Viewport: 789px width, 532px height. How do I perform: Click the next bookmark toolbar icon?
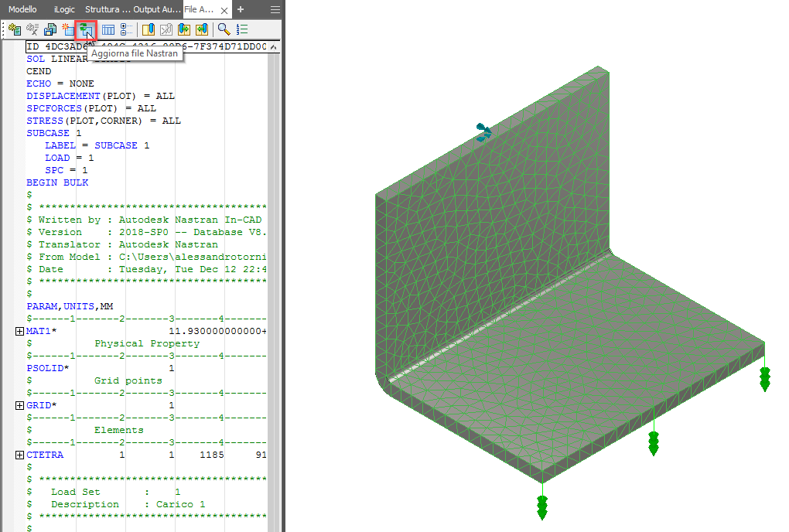click(184, 29)
